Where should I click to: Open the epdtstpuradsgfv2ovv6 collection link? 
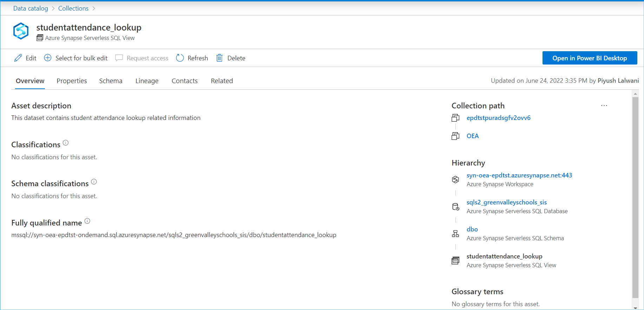[x=498, y=118]
